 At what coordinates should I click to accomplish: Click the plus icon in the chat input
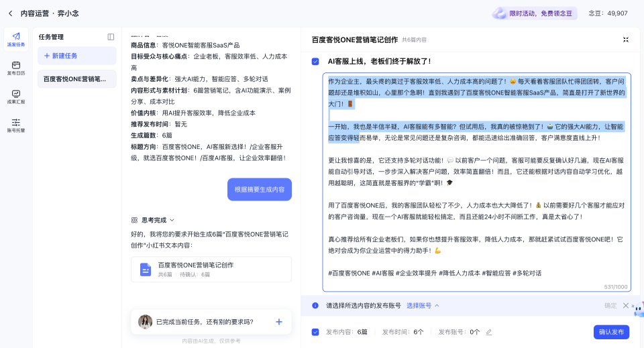point(279,322)
